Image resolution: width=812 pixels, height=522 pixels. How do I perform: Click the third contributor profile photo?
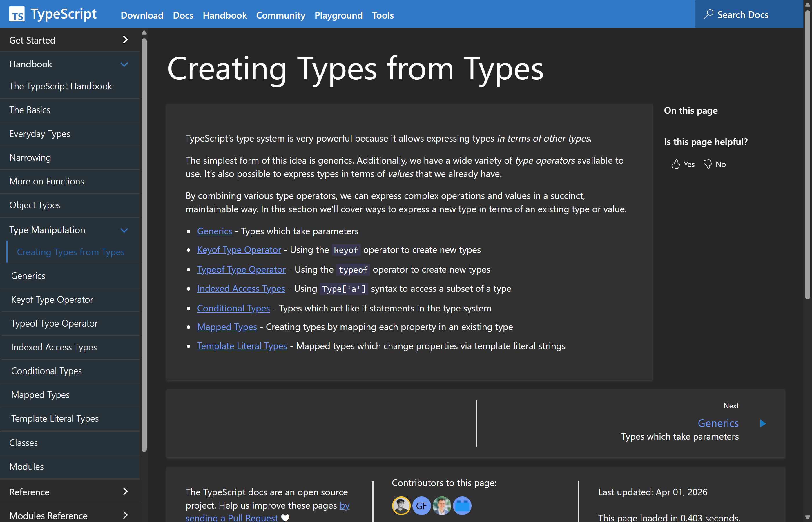click(442, 505)
